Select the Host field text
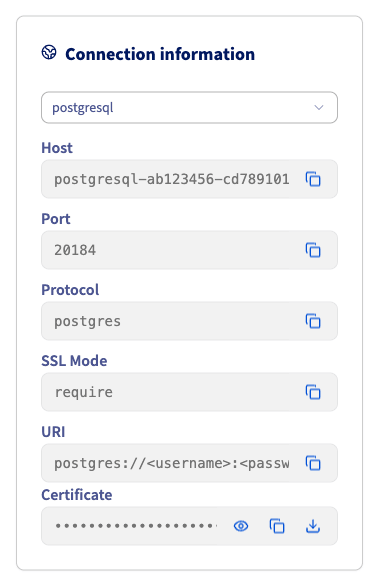 [172, 179]
